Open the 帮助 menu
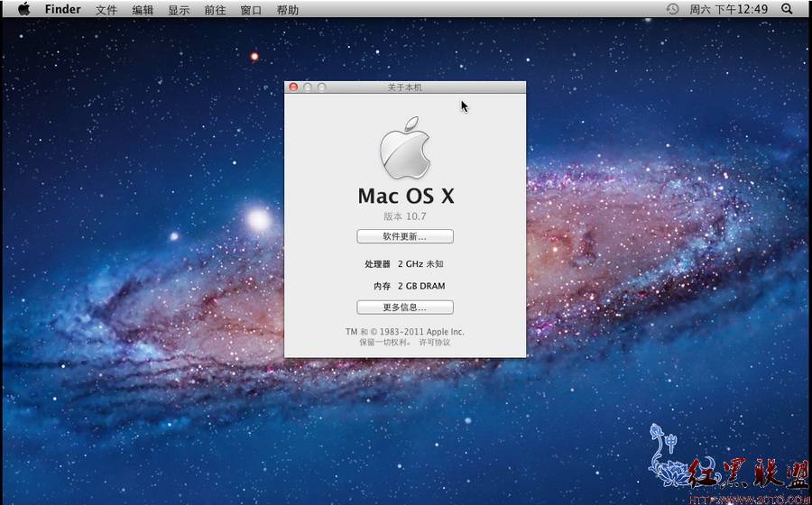 pyautogui.click(x=288, y=10)
